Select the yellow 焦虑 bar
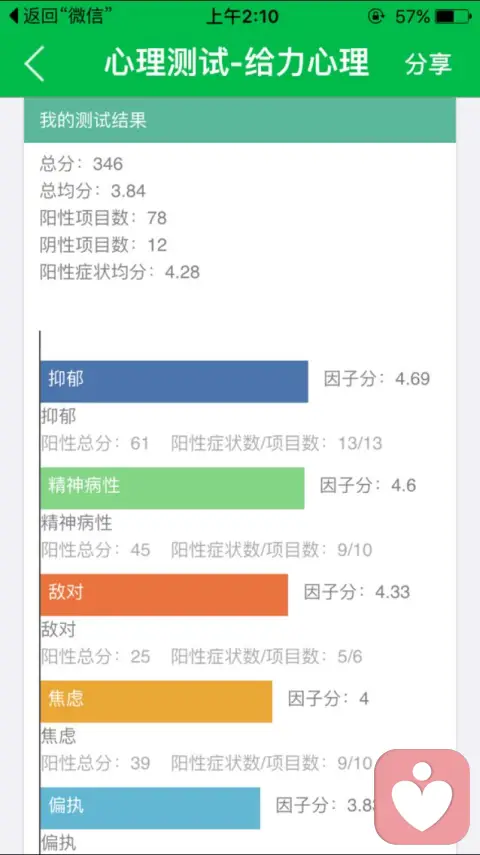This screenshot has height=855, width=480. pyautogui.click(x=156, y=701)
